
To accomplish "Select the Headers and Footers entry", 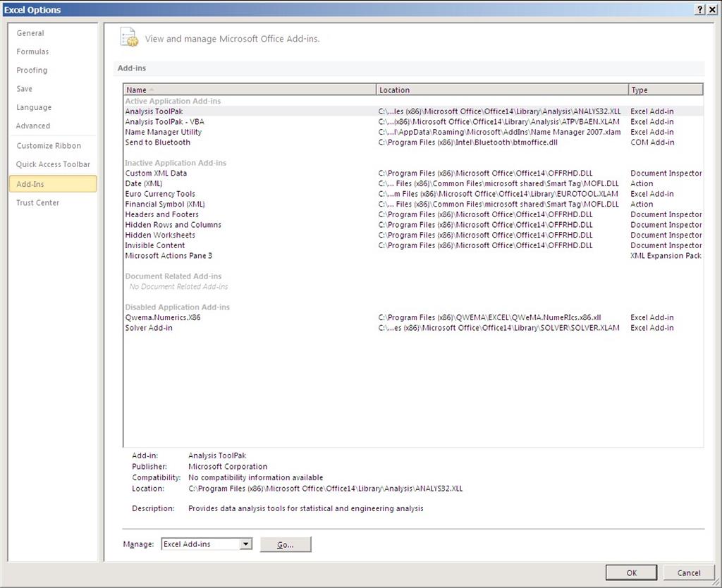I will pos(413,214).
